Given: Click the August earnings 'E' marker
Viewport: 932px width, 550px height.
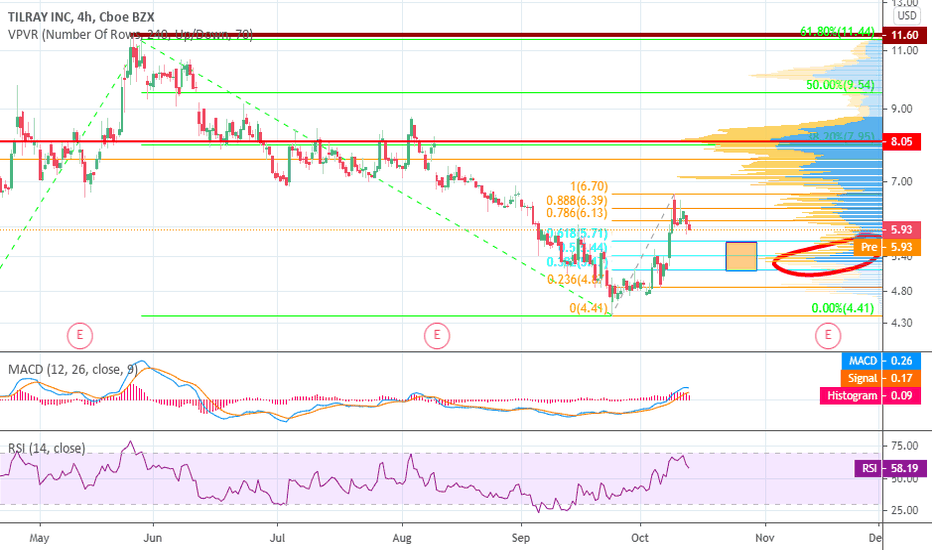Looking at the screenshot, I should [436, 336].
